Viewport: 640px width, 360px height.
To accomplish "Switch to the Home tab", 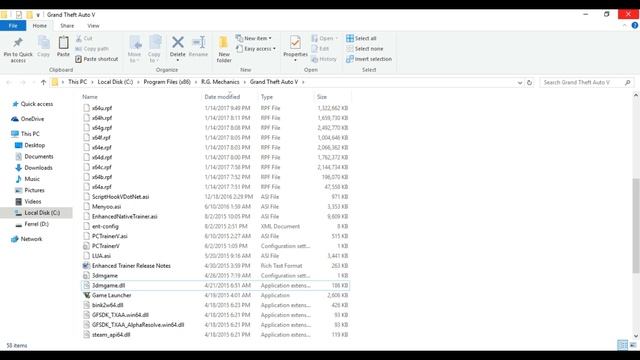I will tap(40, 26).
